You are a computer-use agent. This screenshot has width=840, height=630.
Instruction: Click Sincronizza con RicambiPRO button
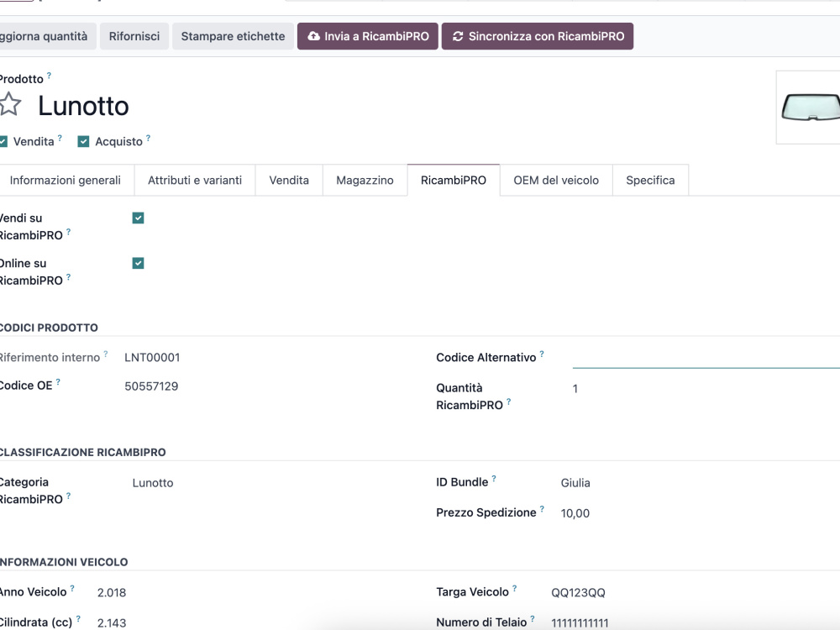click(538, 36)
